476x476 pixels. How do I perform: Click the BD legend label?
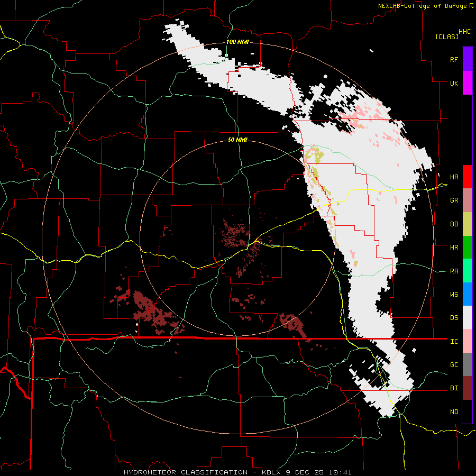[x=454, y=224]
